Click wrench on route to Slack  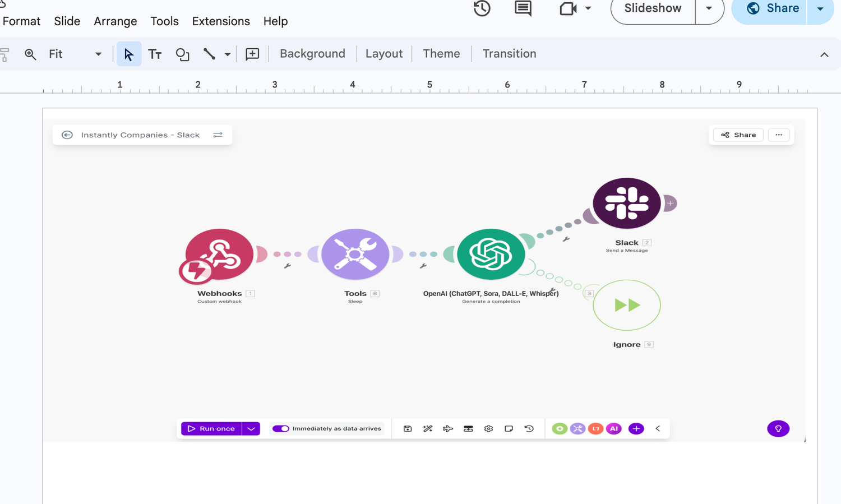click(566, 239)
